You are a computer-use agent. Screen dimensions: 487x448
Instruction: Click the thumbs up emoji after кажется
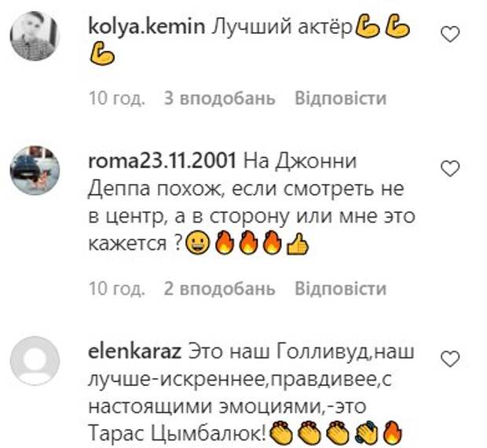[x=297, y=244]
